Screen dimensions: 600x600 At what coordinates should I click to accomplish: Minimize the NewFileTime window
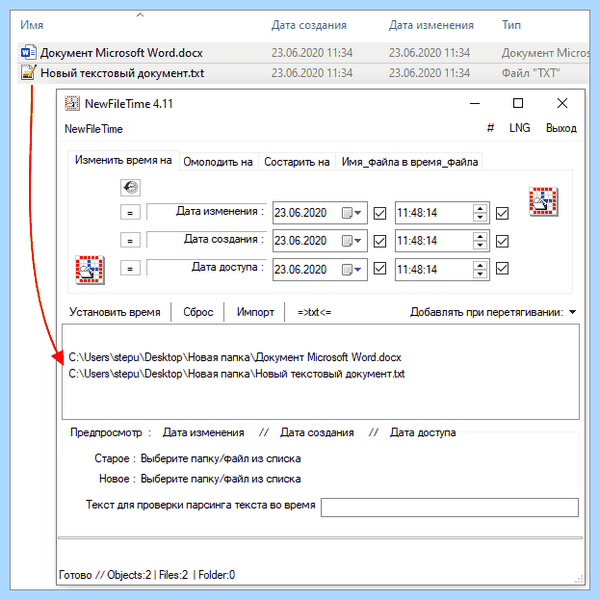[474, 103]
